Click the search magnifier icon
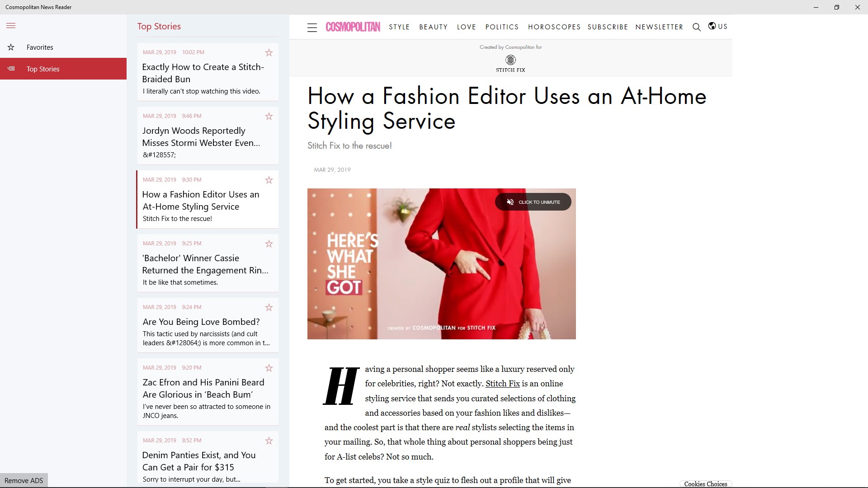868x488 pixels. [x=696, y=27]
